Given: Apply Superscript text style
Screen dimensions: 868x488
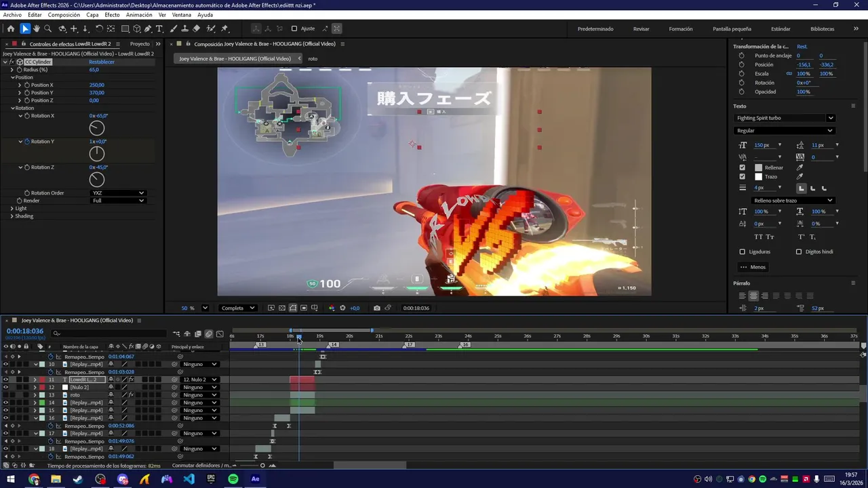Looking at the screenshot, I should [x=801, y=237].
